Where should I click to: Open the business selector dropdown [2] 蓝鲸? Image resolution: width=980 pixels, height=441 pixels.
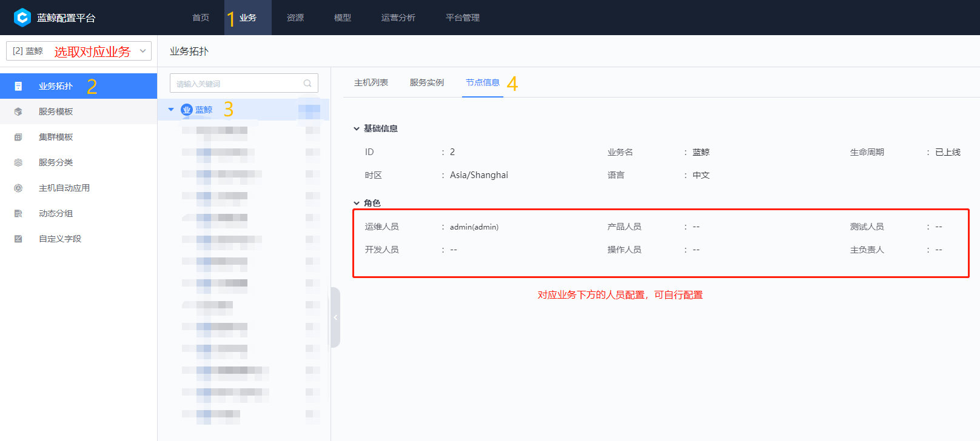[x=79, y=51]
